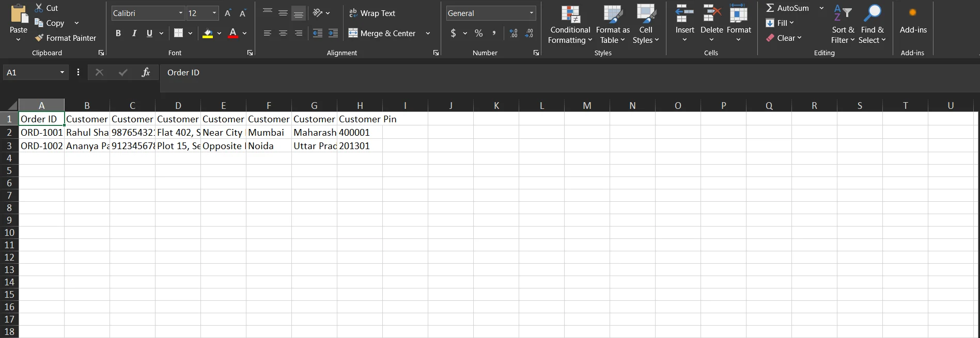This screenshot has width=980, height=338.
Task: Align text left in cell
Action: pos(268,33)
